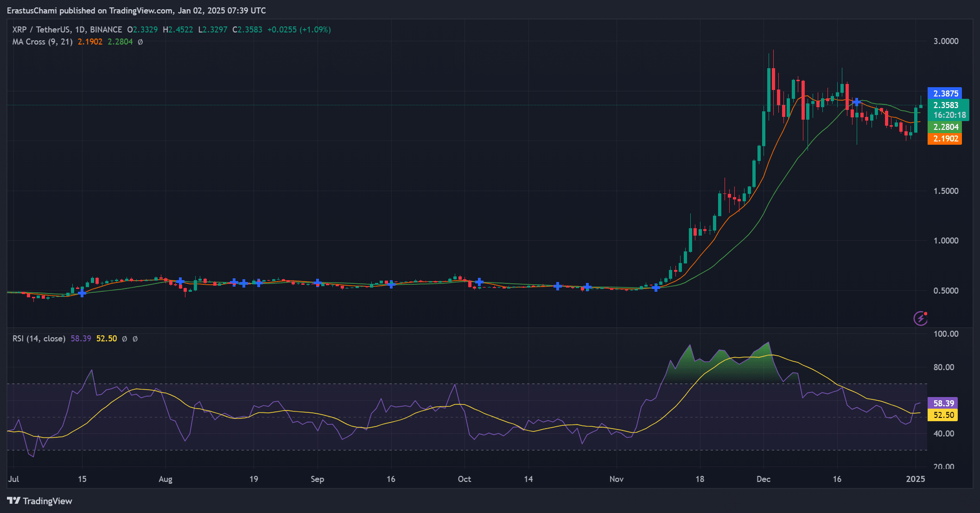Image resolution: width=980 pixels, height=513 pixels.
Task: Click the 15 date label after Jul
Action: click(82, 479)
